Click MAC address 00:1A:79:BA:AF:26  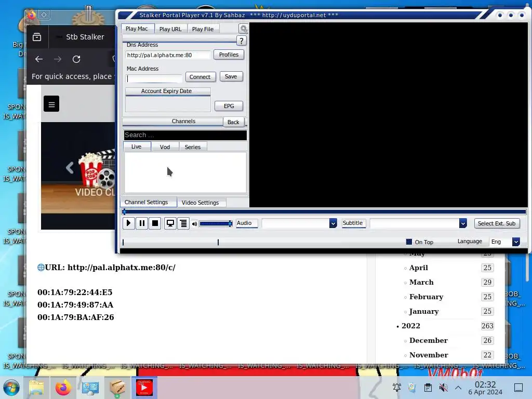click(x=76, y=317)
